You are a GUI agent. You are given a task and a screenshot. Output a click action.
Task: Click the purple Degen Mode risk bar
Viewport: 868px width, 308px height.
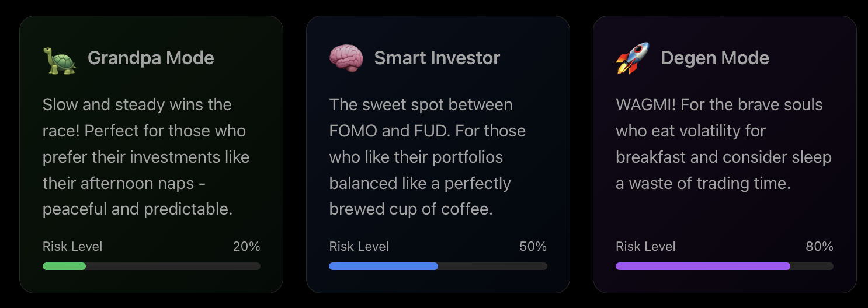(x=703, y=266)
